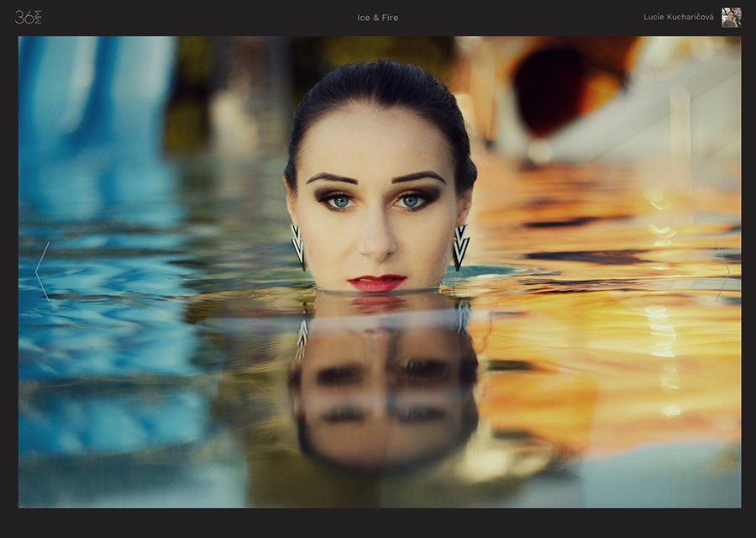Image resolution: width=756 pixels, height=538 pixels.
Task: Open Lucie Kucharičová's avatar picture
Action: [x=731, y=18]
